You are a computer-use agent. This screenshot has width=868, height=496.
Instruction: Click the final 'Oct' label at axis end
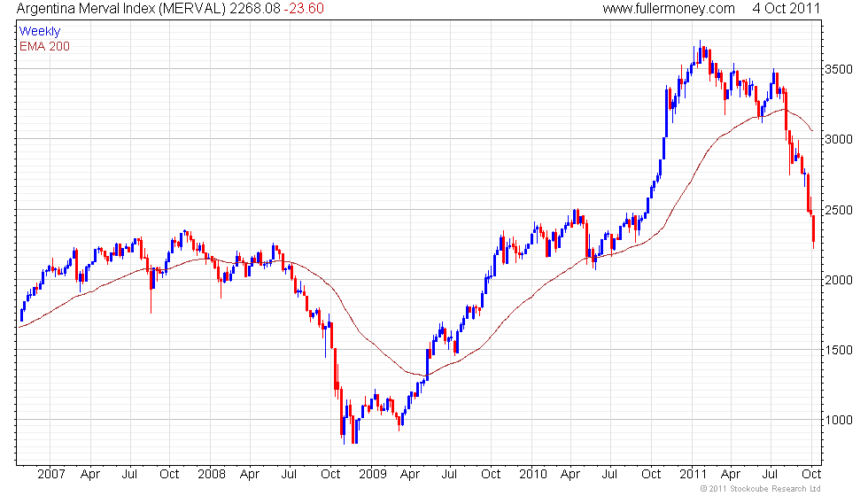point(811,474)
